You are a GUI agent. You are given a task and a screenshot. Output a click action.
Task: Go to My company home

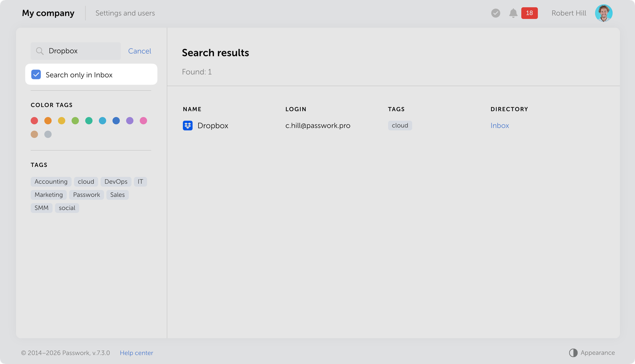tap(48, 13)
